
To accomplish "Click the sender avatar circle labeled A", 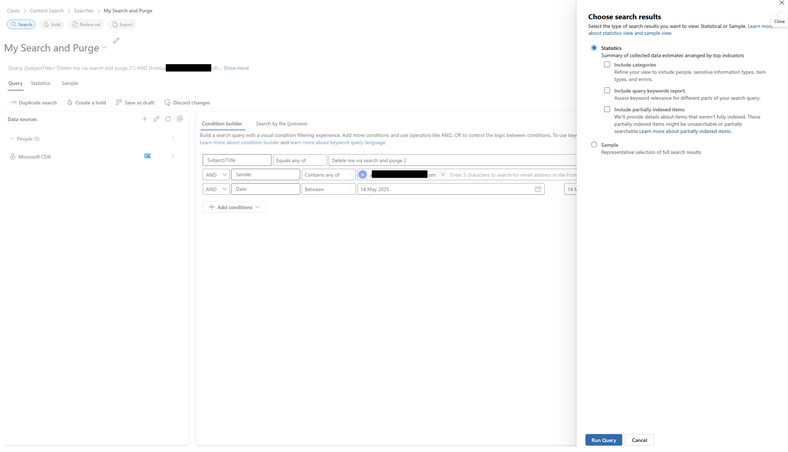I will (x=363, y=174).
